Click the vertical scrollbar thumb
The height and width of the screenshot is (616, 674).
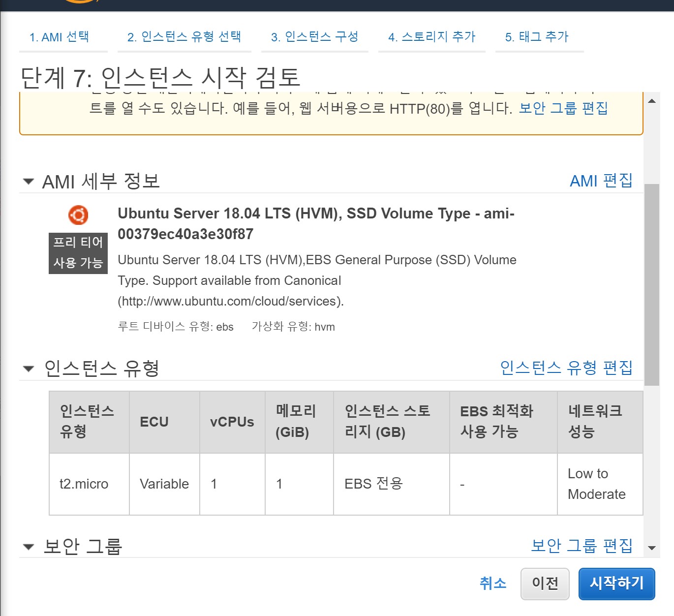[652, 285]
